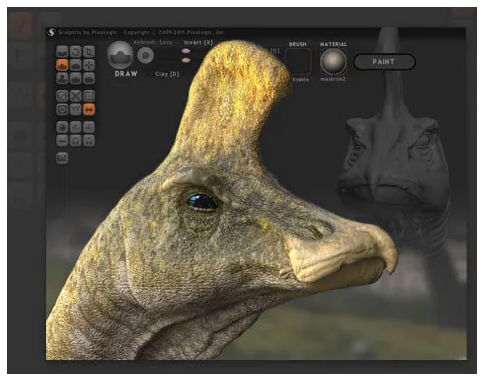Select the Inflate tool icon

tap(62, 79)
